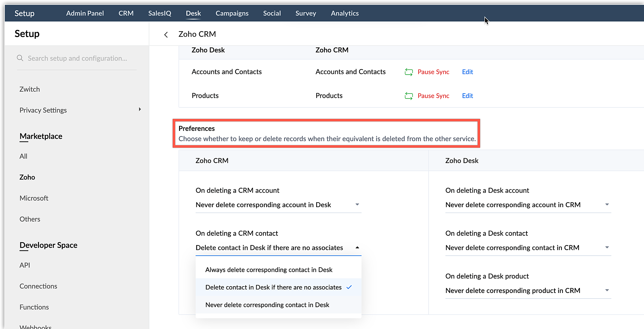The image size is (644, 329).
Task: Open the SalesIQ tab in top bar
Action: click(x=159, y=13)
